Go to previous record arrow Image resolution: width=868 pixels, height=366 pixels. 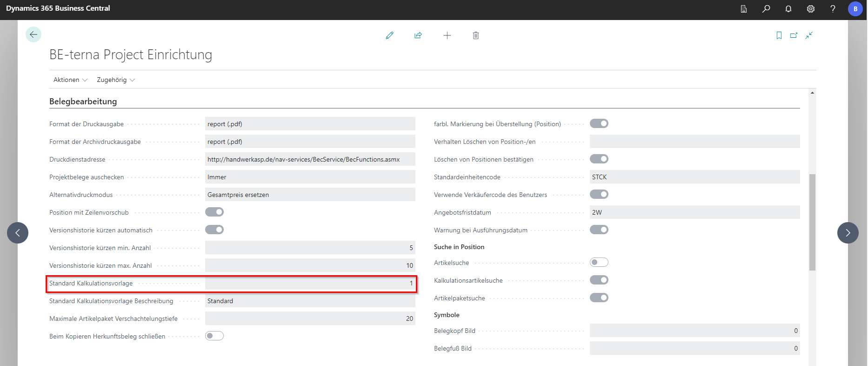18,233
